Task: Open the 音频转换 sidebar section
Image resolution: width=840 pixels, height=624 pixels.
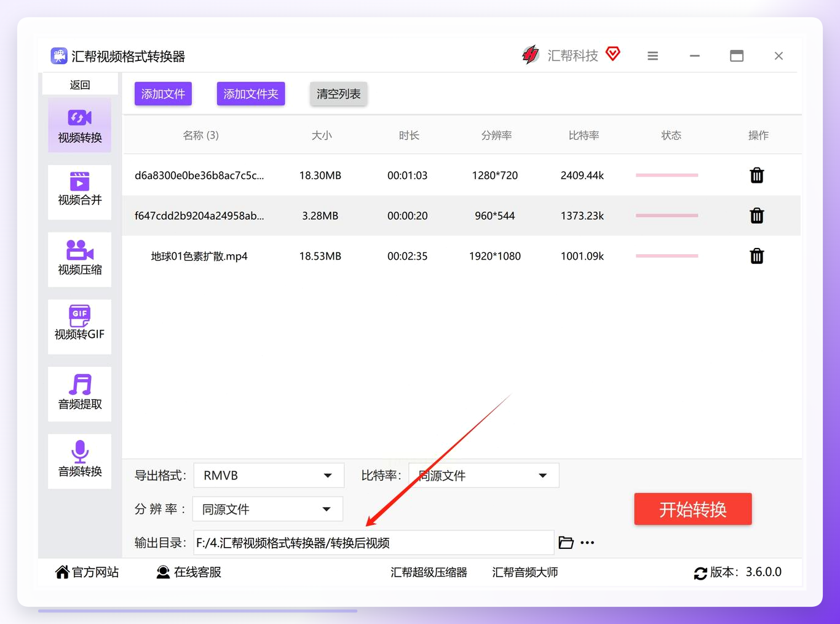Action: coord(80,461)
